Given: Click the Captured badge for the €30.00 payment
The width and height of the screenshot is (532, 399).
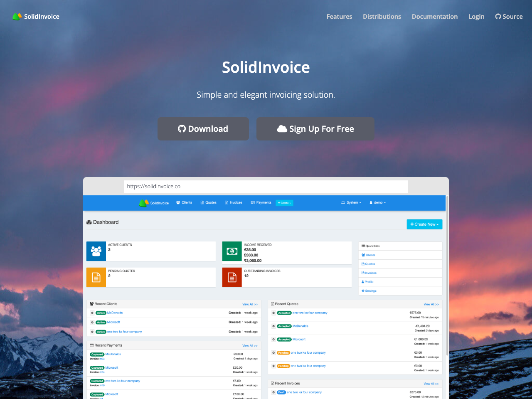Looking at the screenshot, I should [x=97, y=355].
